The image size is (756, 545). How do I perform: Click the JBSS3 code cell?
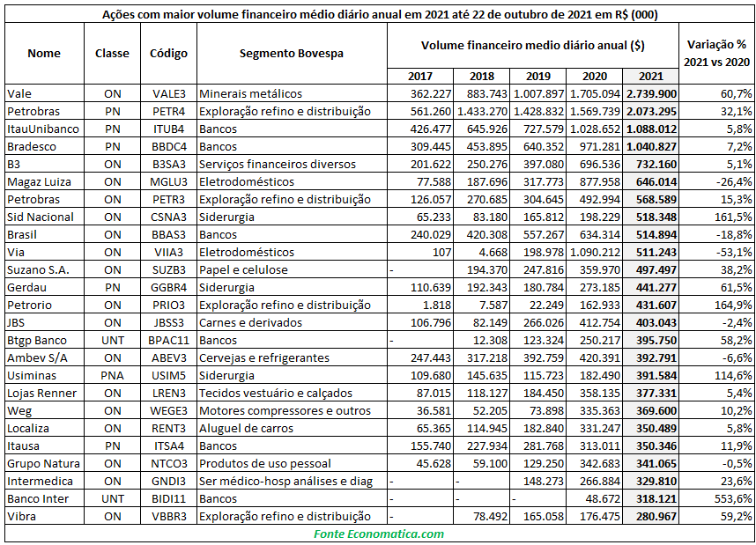169,322
